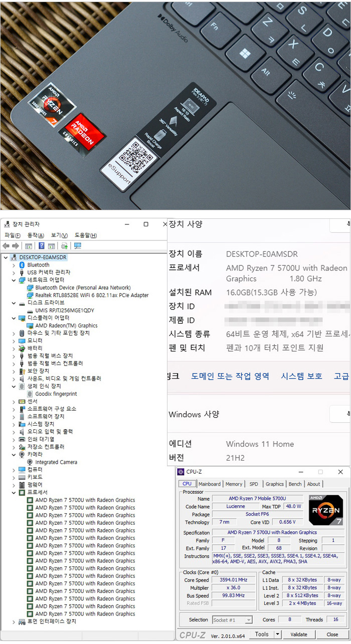
Task: Click the firmware icon beside 펌웨어
Action: pyautogui.click(x=22, y=485)
